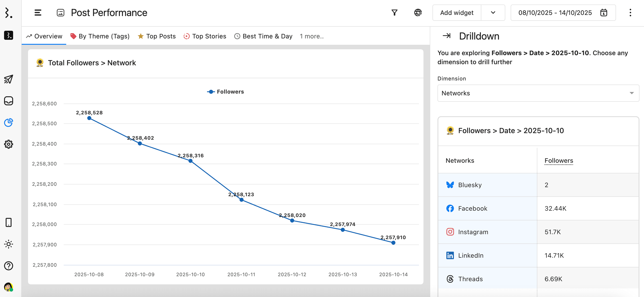Open the help question mark icon
The image size is (644, 297).
9,266
